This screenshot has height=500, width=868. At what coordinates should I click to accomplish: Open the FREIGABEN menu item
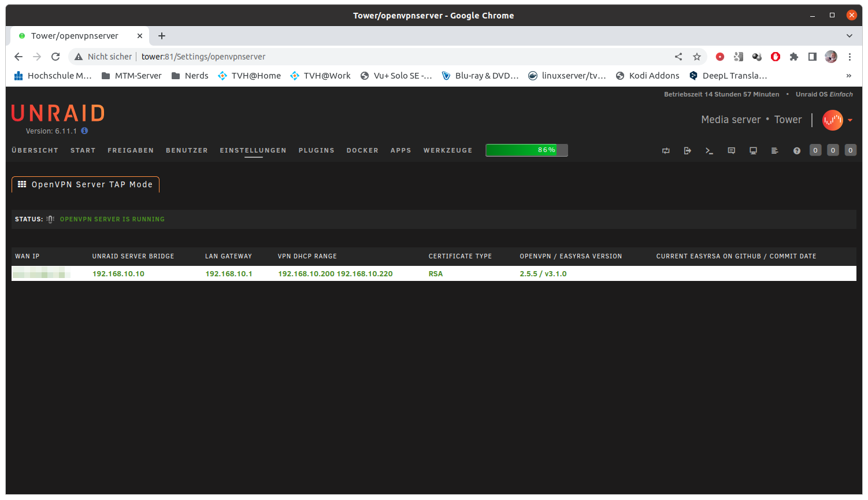131,150
